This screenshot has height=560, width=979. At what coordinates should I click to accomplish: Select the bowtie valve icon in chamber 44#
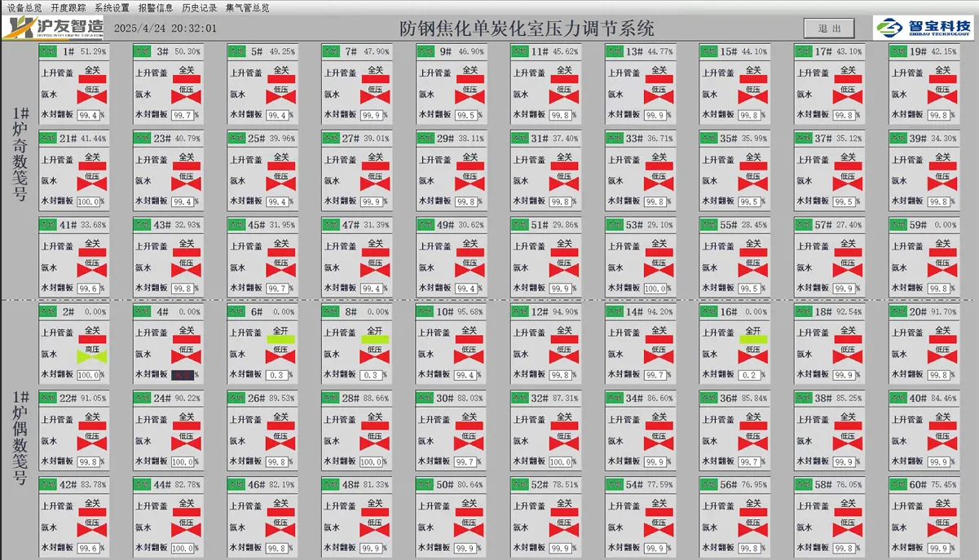click(187, 530)
